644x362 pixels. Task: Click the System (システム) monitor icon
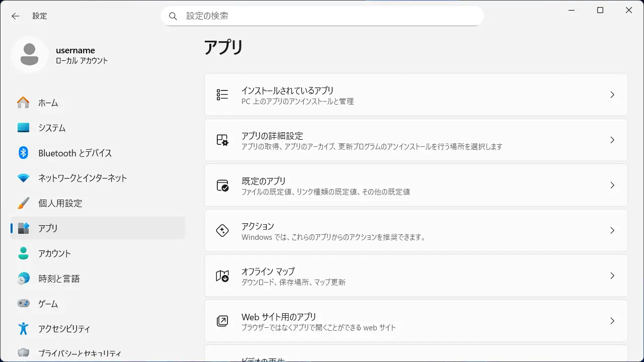(x=23, y=128)
